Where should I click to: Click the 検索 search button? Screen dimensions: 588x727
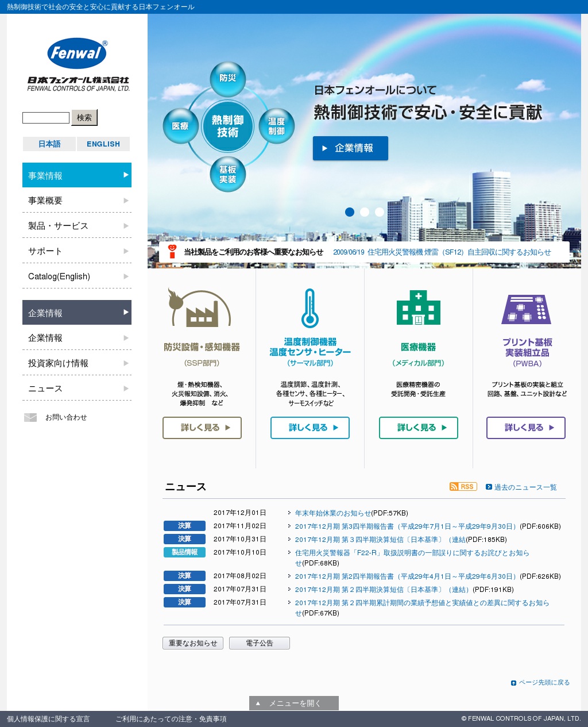click(x=84, y=118)
